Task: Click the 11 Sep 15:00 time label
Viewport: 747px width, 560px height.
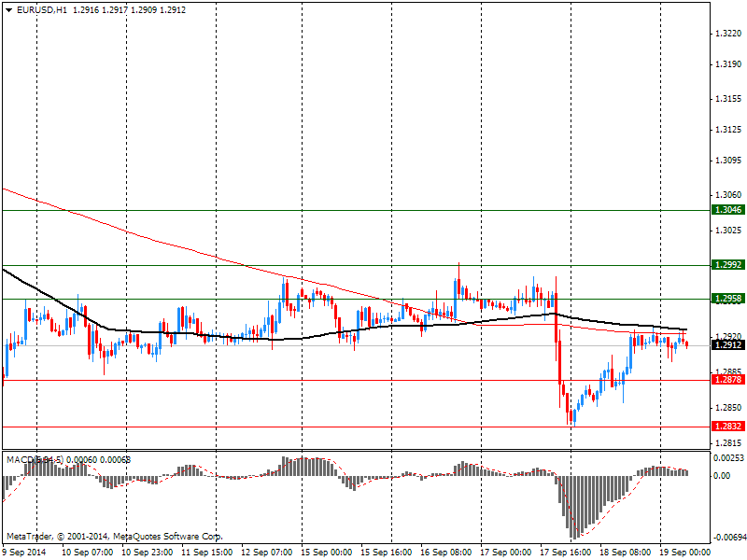Action: (206, 553)
